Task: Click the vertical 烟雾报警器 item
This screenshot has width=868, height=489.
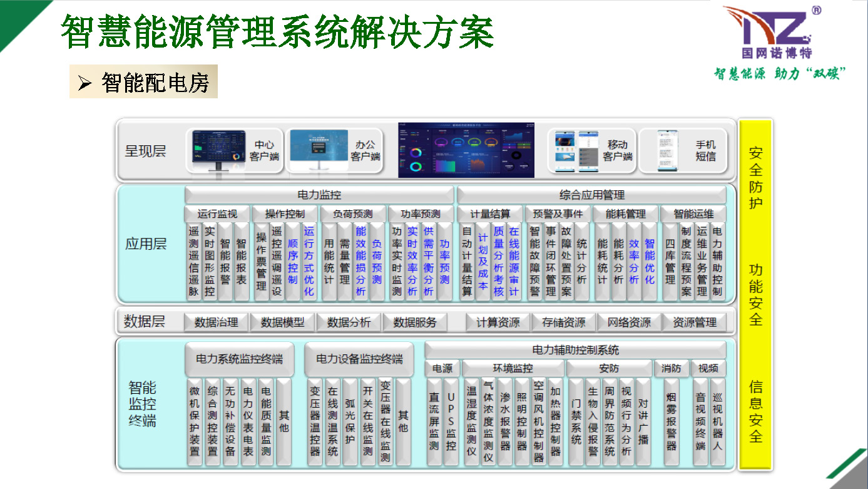Action: [671, 422]
